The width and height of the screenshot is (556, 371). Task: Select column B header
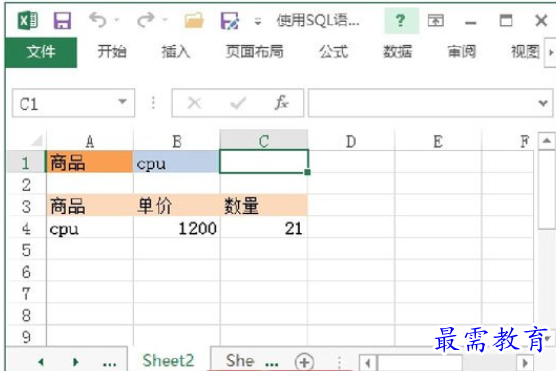click(x=177, y=141)
